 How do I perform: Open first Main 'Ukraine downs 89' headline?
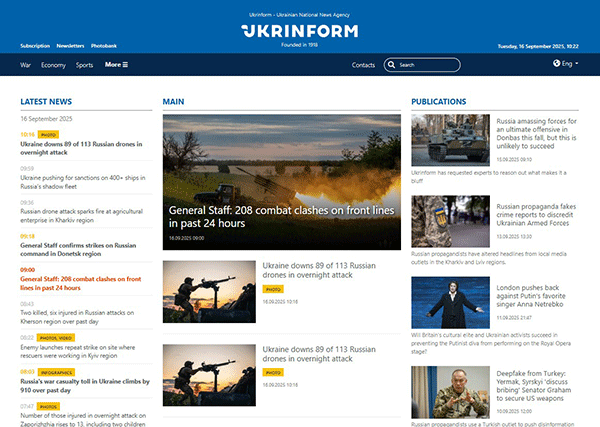(x=319, y=270)
